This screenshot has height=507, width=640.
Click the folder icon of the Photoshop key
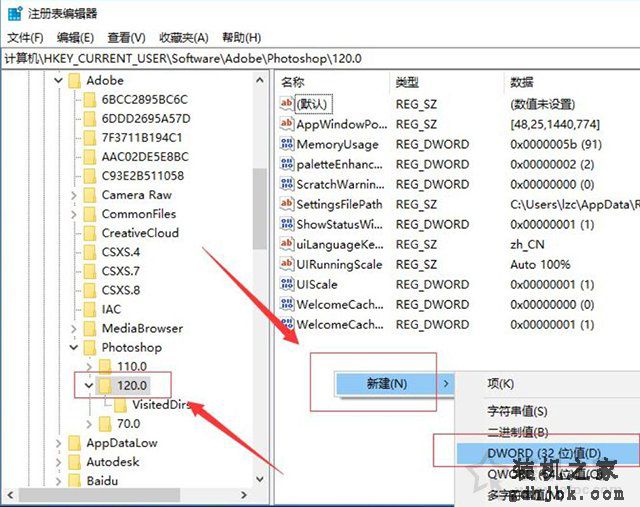pyautogui.click(x=89, y=348)
